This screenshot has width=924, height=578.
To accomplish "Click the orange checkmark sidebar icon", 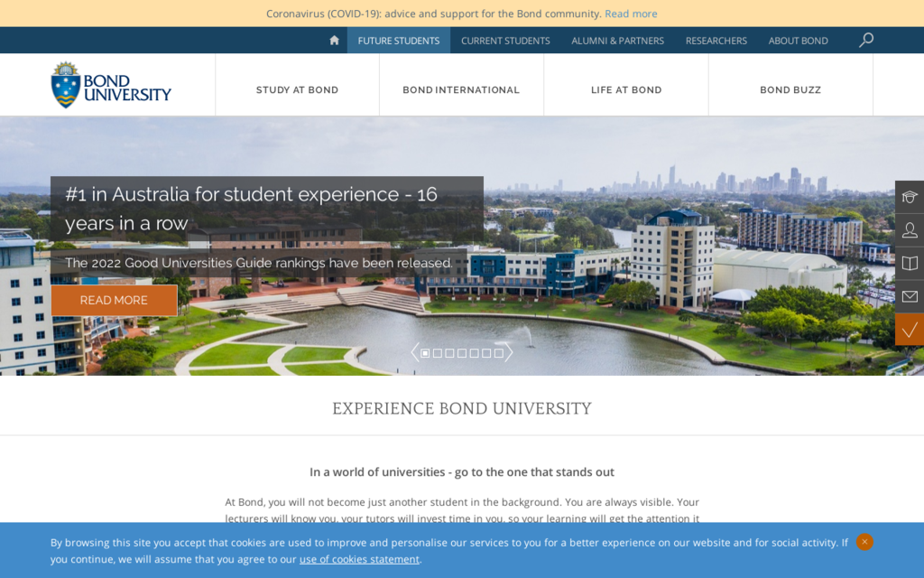I will coord(910,330).
